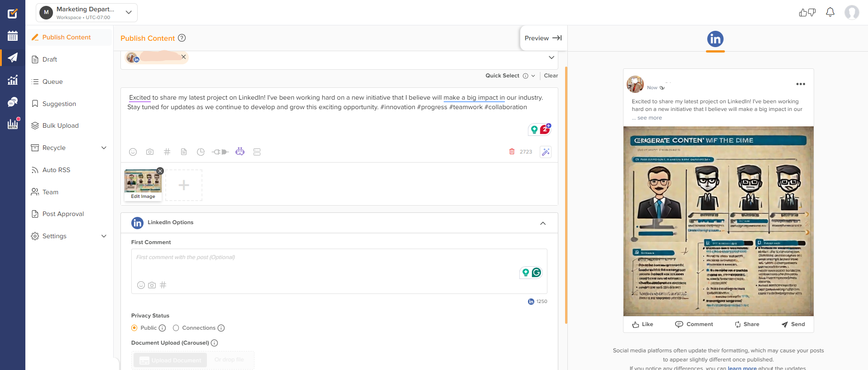Click the Publish Content help question mark icon

point(182,38)
